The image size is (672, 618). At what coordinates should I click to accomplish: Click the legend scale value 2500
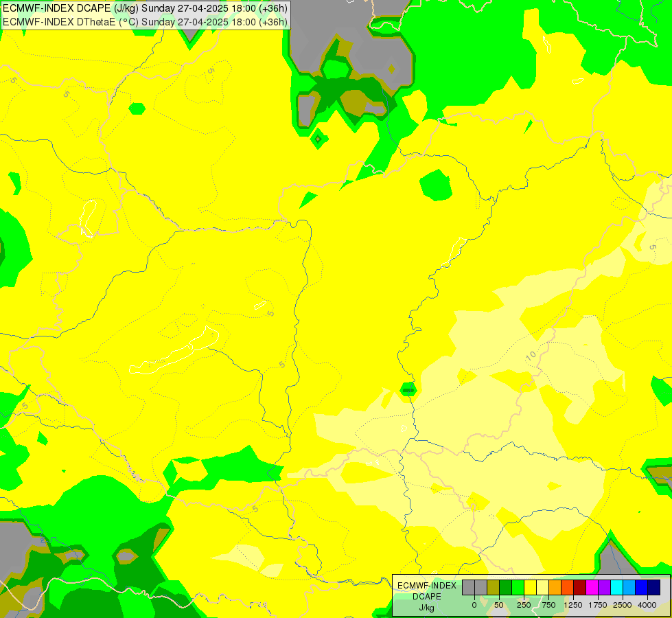tap(623, 605)
